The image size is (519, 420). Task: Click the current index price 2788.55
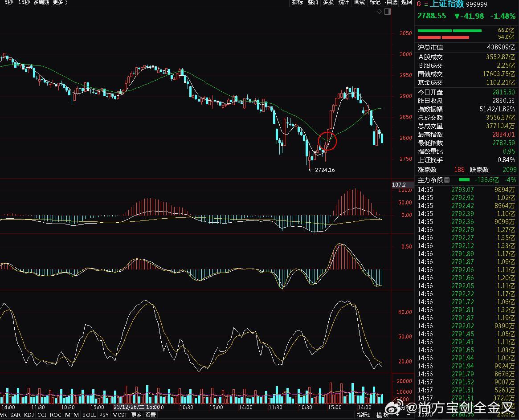pyautogui.click(x=432, y=16)
